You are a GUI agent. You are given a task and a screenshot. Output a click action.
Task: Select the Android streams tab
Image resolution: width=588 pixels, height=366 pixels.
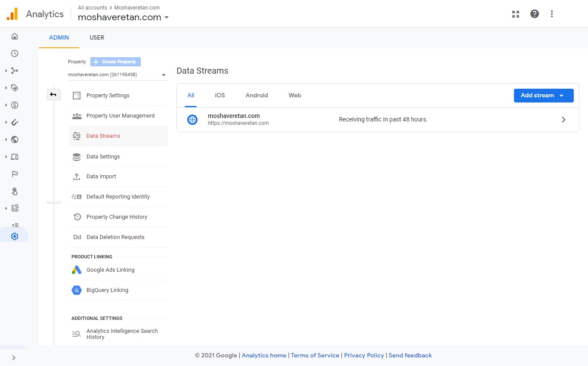[257, 96]
